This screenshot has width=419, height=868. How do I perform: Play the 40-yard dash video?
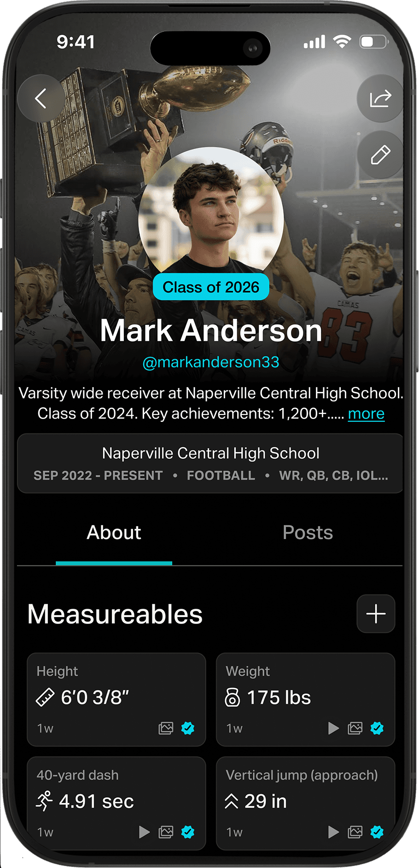click(x=144, y=832)
